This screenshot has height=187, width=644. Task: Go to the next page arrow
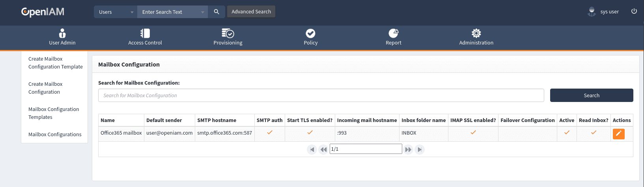point(408,150)
